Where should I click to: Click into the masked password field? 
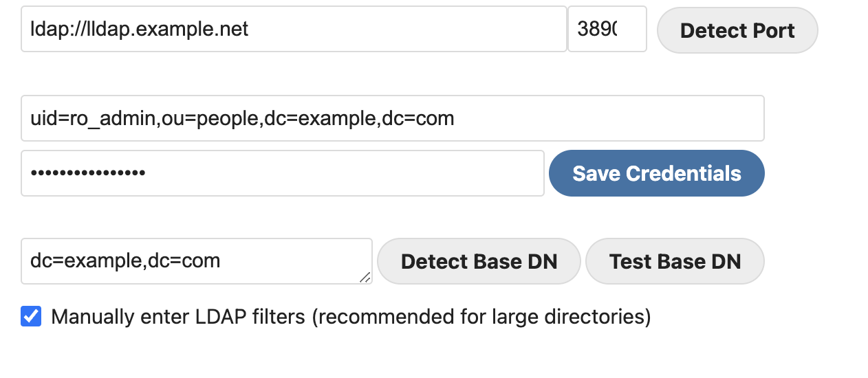282,173
